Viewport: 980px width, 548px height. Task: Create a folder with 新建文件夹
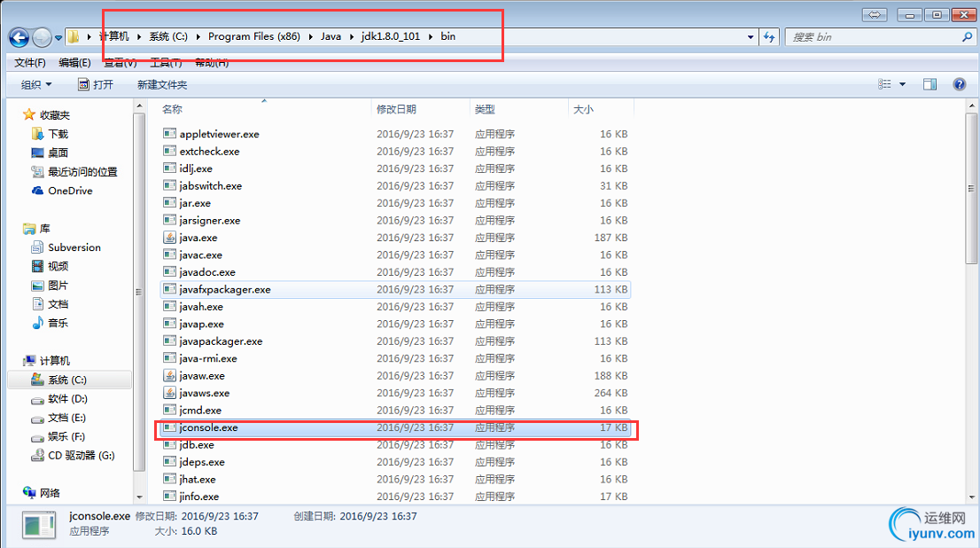pos(162,84)
